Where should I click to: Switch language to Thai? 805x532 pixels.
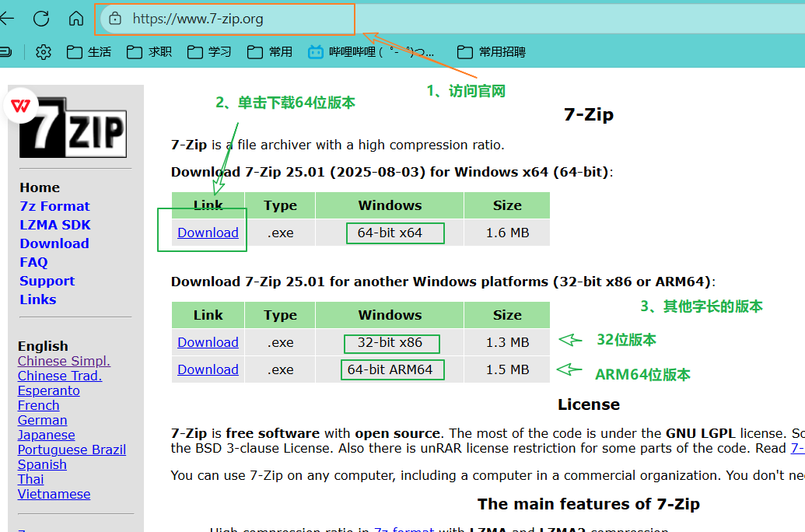tap(31, 479)
